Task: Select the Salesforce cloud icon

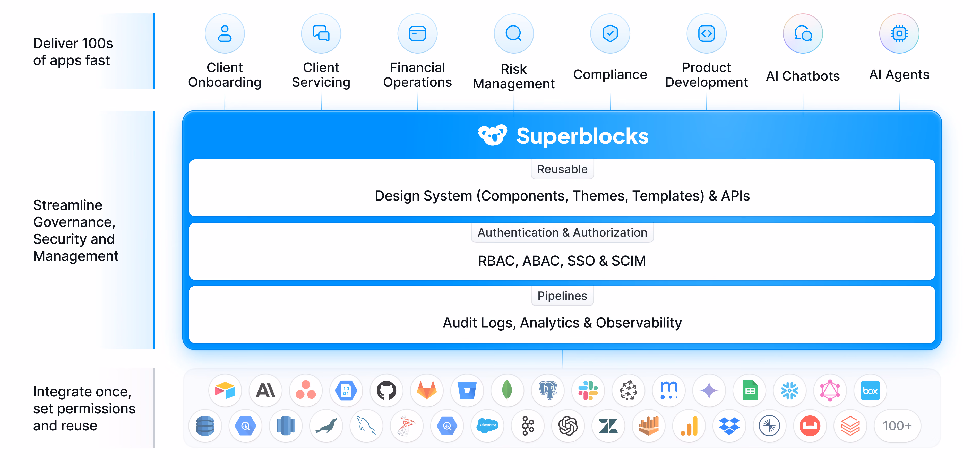Action: tap(488, 426)
